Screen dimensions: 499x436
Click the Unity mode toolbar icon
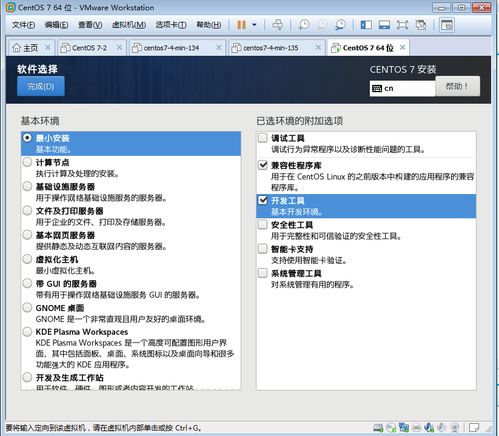pyautogui.click(x=421, y=25)
